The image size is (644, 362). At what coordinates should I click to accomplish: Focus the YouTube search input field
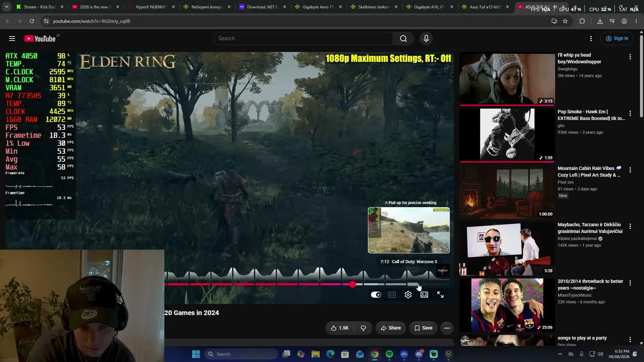[303, 39]
